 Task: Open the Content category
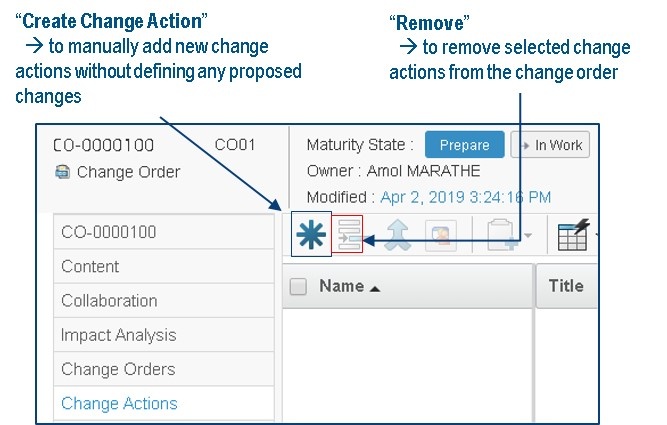click(x=90, y=267)
